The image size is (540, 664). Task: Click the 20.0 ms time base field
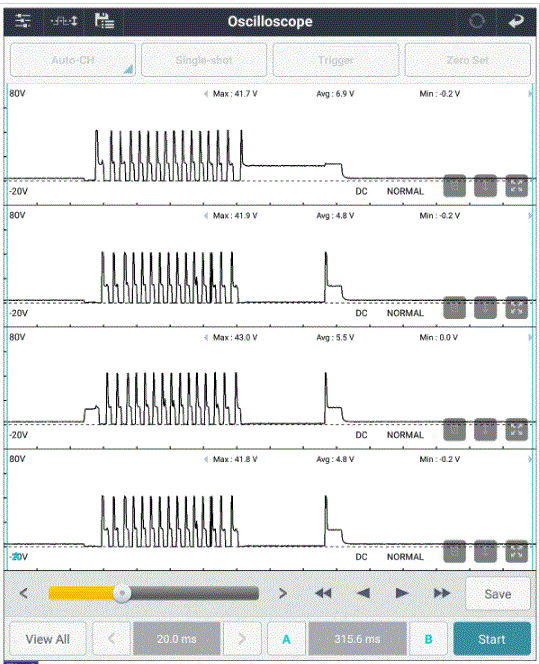coord(177,639)
